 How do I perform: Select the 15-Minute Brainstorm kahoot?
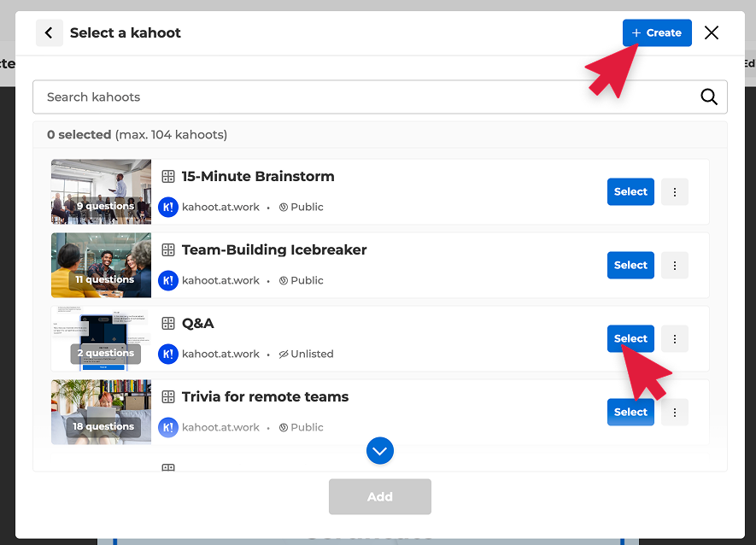630,192
